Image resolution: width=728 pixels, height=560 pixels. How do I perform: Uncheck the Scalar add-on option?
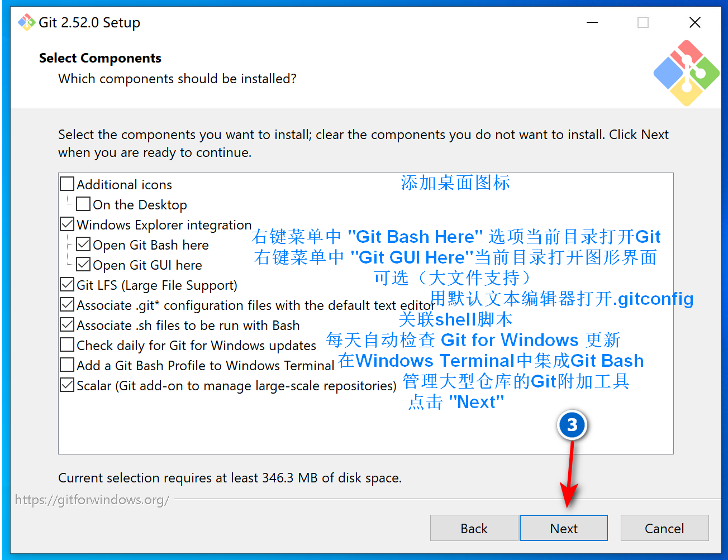click(66, 385)
